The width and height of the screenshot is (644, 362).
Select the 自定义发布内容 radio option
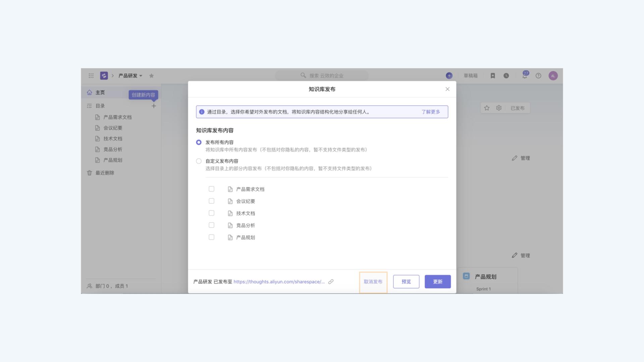199,161
